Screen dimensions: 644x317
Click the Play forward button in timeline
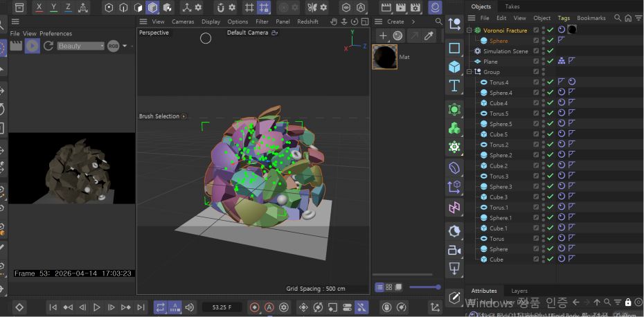97,307
